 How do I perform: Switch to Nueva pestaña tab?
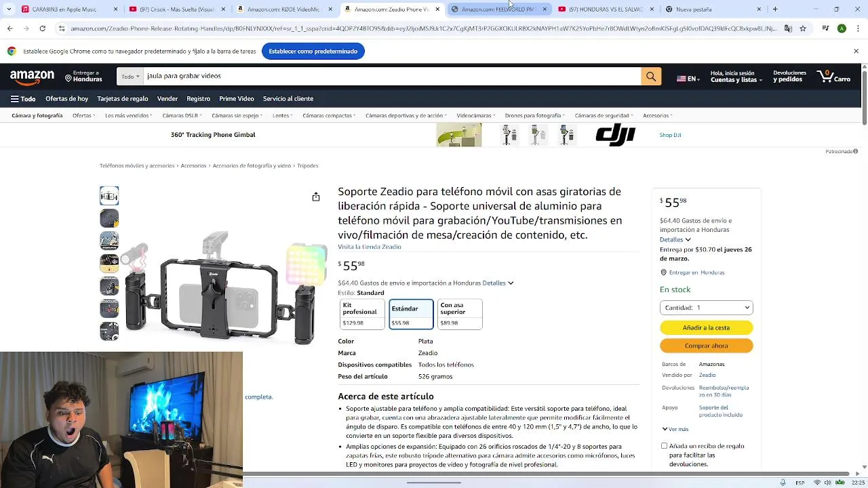click(x=713, y=9)
